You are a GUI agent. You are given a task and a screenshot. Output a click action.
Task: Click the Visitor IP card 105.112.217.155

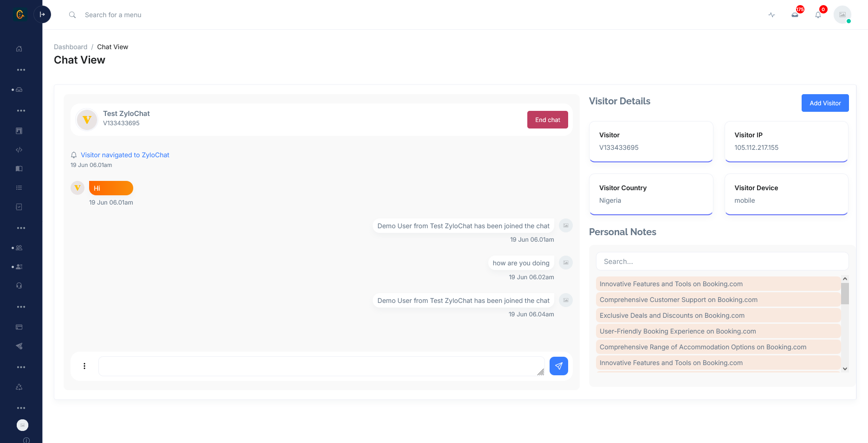pos(786,141)
